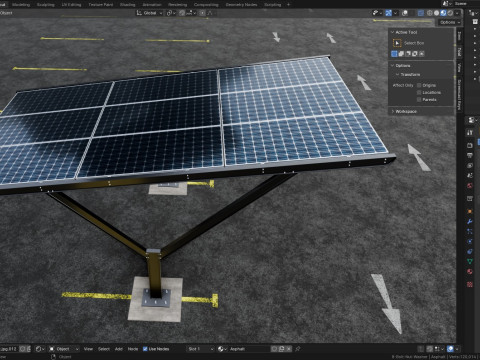Set selection mode to new selection (first mode icon)
480x360 pixels.
(394, 54)
